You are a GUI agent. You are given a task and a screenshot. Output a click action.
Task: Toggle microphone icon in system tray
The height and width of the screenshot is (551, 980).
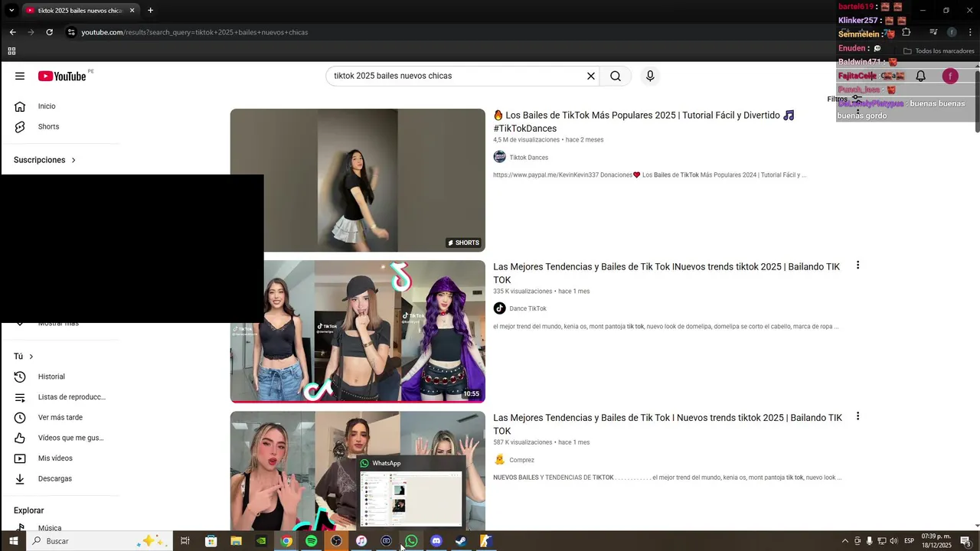click(x=869, y=541)
